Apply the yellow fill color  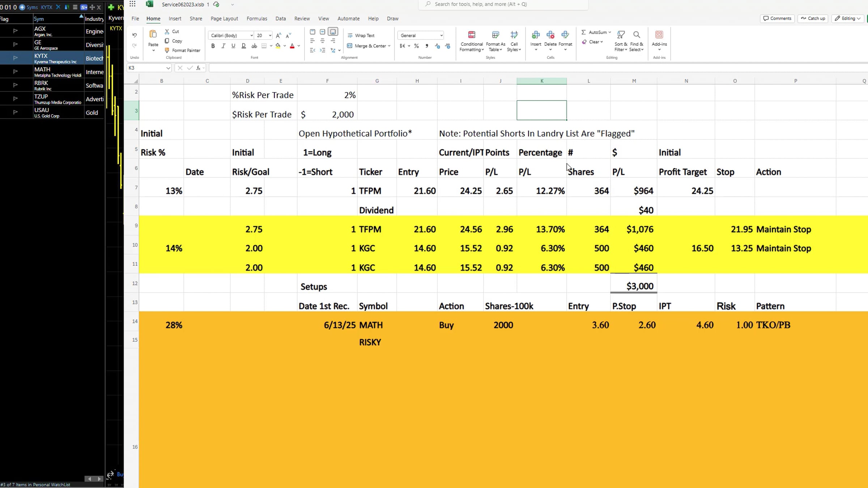pos(278,46)
